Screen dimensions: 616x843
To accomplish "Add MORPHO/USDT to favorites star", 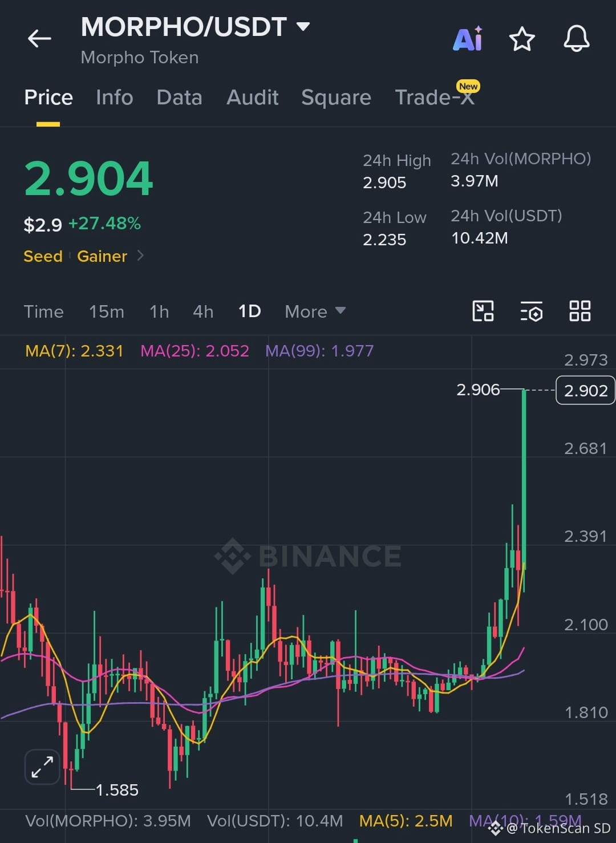I will click(522, 39).
